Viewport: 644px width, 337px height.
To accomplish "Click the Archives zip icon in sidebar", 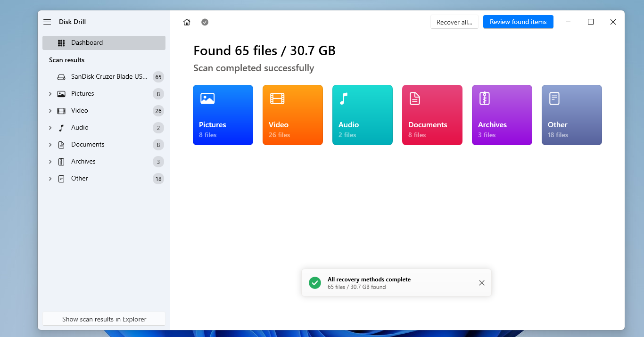I will coord(61,162).
